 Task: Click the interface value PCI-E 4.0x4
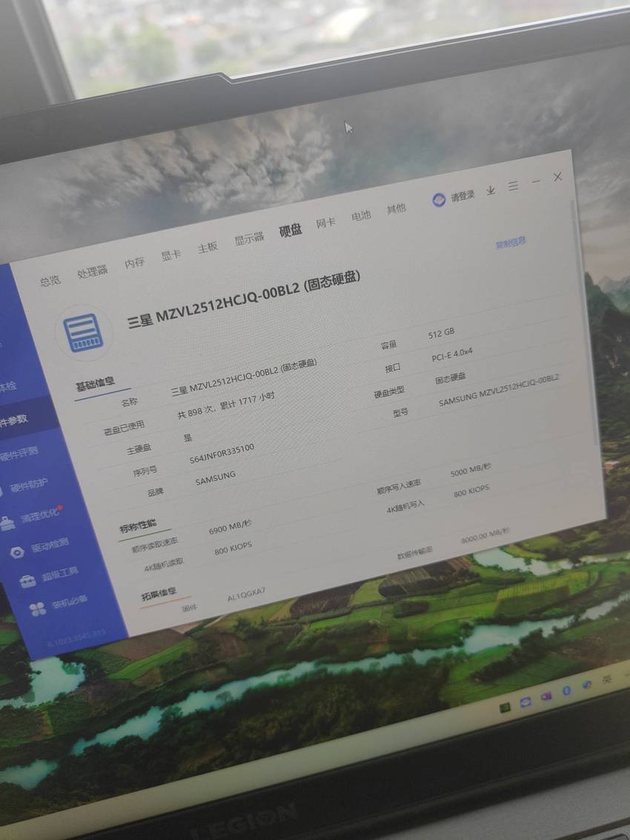(x=452, y=354)
